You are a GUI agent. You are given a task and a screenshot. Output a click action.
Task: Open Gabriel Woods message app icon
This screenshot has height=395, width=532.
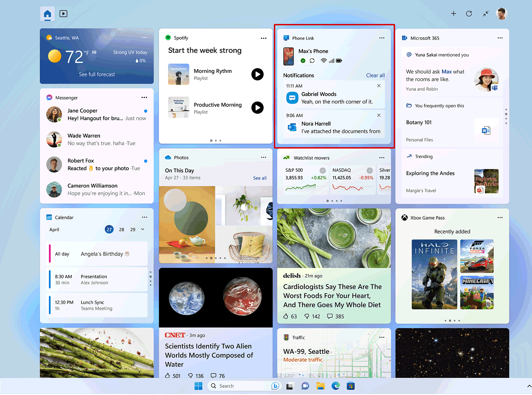pos(292,98)
